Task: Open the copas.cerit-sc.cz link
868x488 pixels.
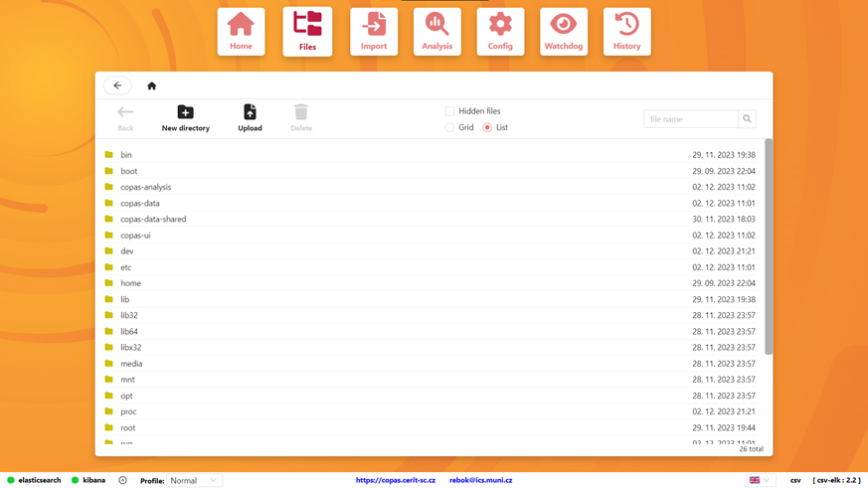Action: pyautogui.click(x=396, y=480)
